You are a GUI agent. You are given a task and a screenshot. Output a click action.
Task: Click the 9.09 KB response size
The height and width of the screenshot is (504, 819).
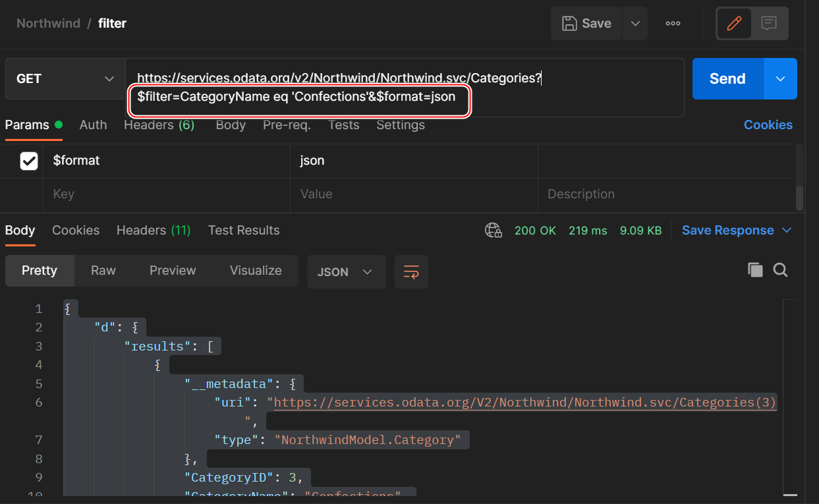click(640, 231)
